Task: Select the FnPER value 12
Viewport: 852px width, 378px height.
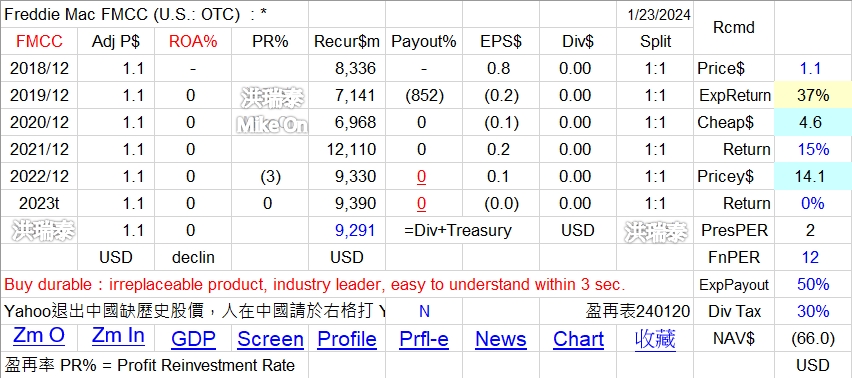Action: [x=812, y=257]
